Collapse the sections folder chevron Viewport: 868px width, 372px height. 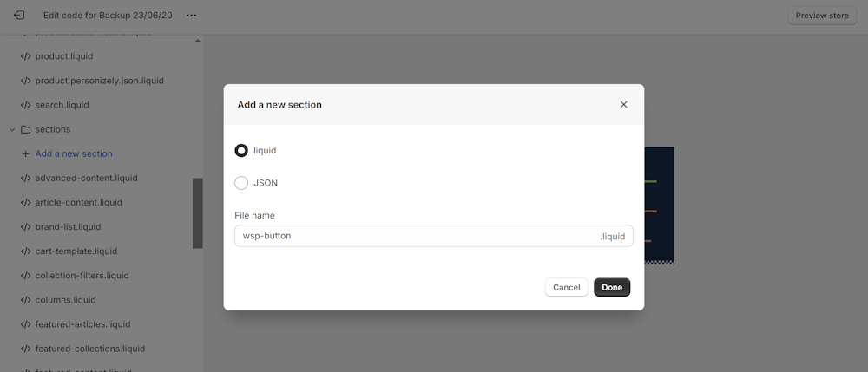12,129
